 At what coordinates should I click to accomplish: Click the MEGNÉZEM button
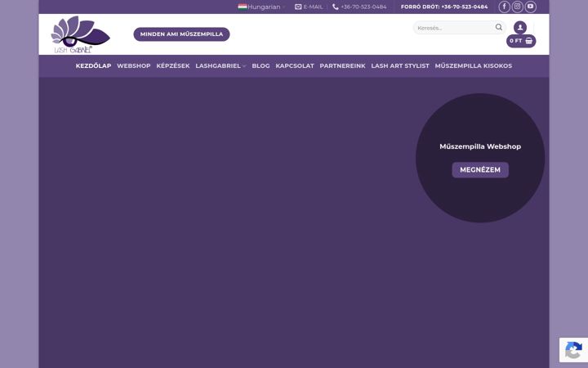[x=480, y=170]
